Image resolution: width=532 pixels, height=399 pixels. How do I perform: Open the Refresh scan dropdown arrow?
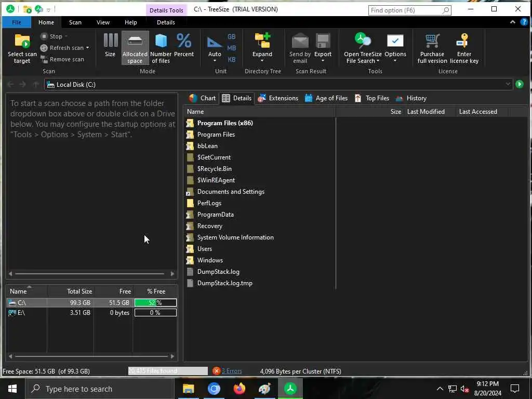87,48
